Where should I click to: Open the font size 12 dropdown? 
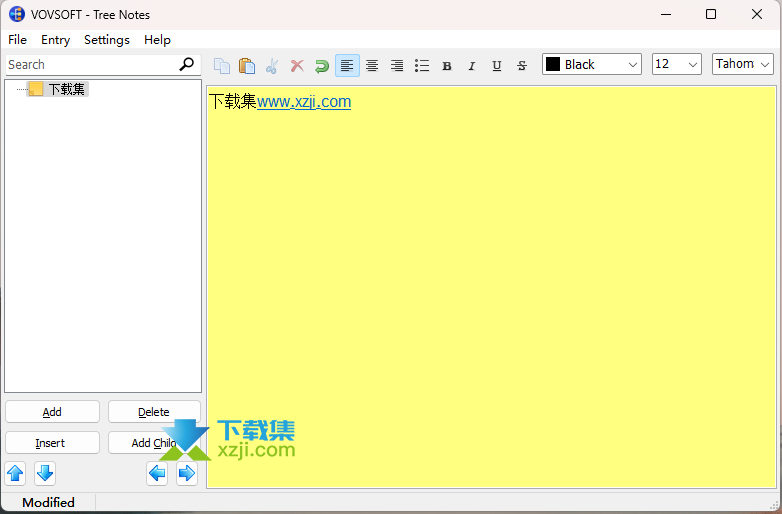tap(677, 64)
